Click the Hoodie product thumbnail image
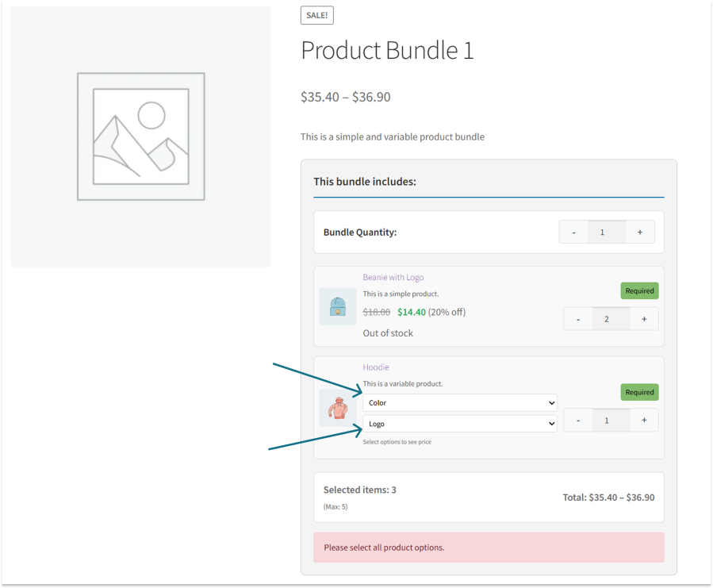This screenshot has width=713, height=588. 337,408
